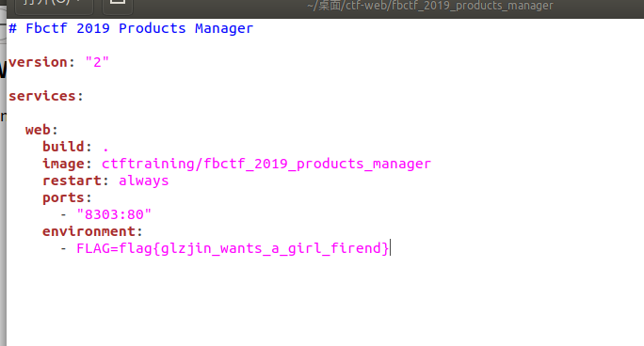
Task: Click the empty editor area below the text
Action: click(x=325, y=301)
